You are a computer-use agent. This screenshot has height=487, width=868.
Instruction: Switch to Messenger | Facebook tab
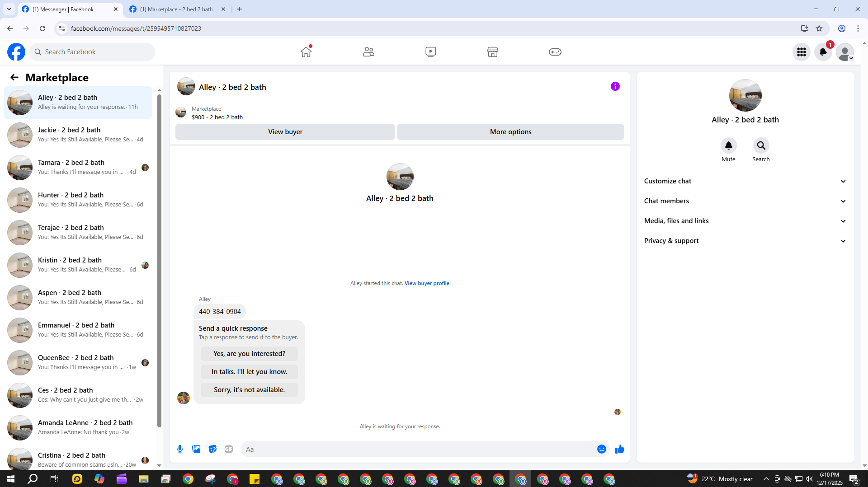point(70,9)
